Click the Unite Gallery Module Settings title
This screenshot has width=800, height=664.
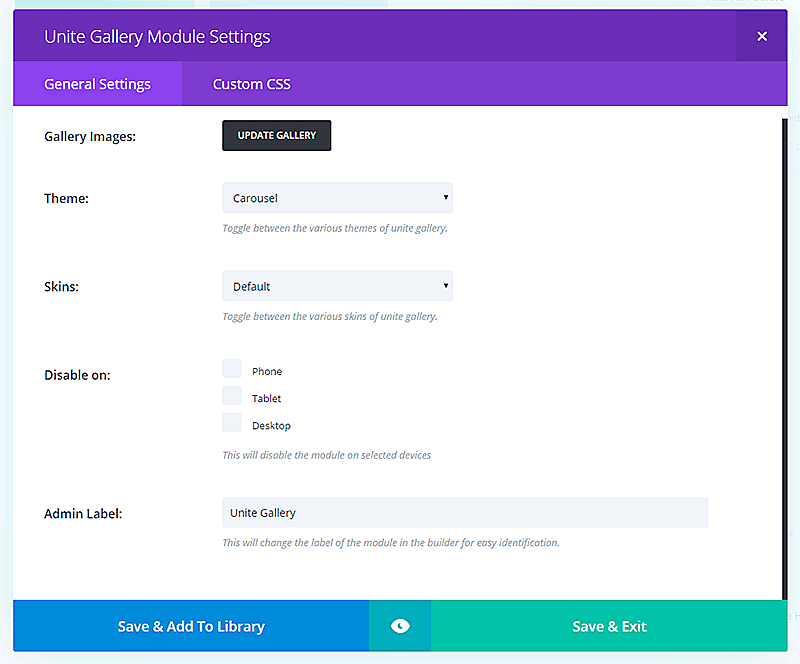coord(157,37)
